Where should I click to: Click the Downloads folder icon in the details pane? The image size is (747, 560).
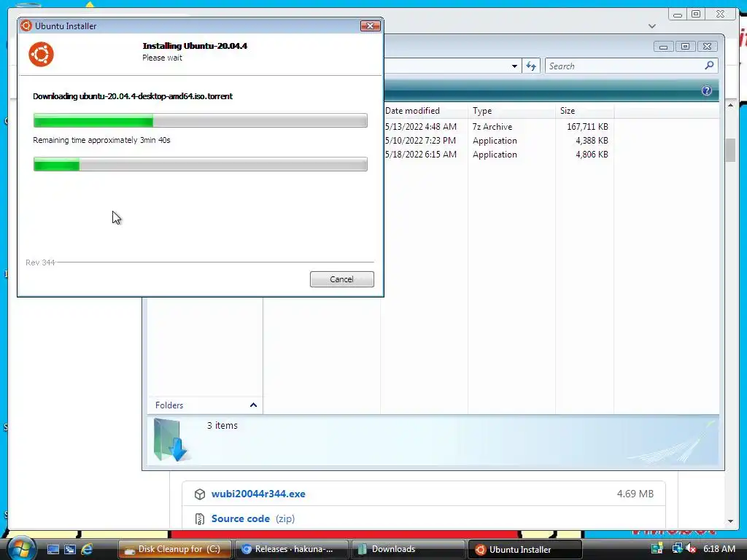click(171, 440)
